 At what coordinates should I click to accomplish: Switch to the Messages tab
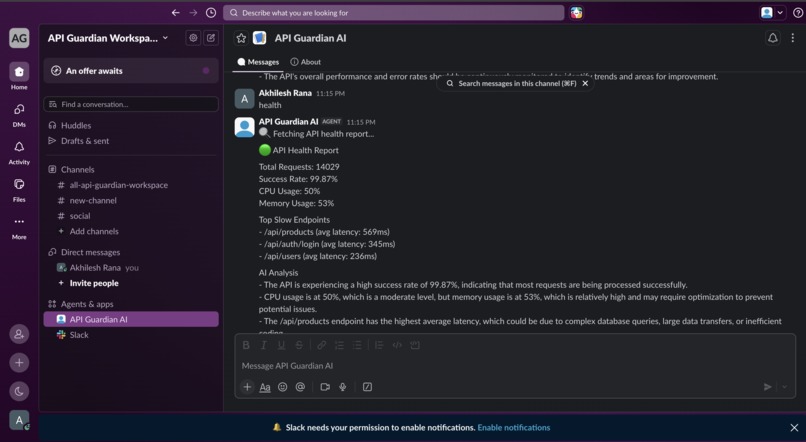pos(258,62)
